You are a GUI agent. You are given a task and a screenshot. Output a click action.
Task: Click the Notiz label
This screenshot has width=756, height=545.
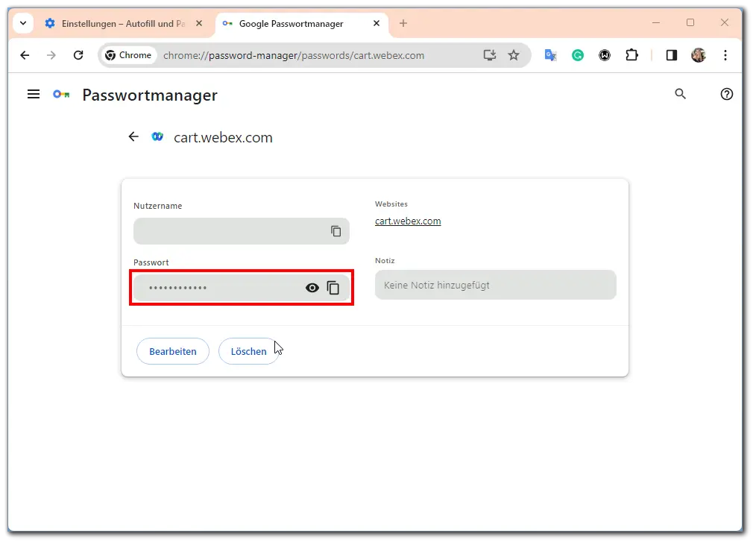pos(385,260)
